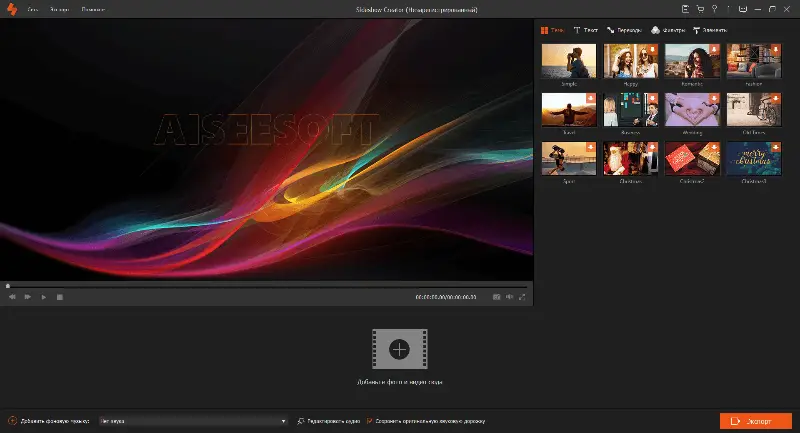
Task: Download the Wedding theme
Action: coord(714,98)
